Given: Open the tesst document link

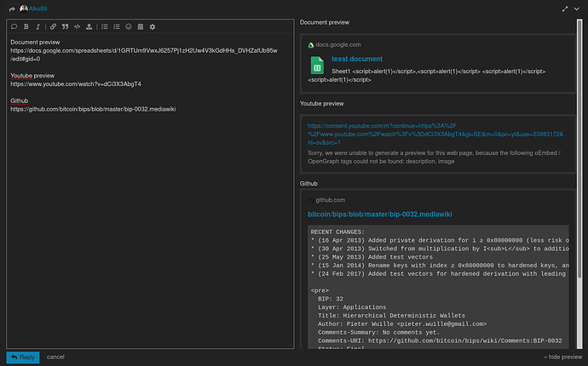Looking at the screenshot, I should (357, 59).
